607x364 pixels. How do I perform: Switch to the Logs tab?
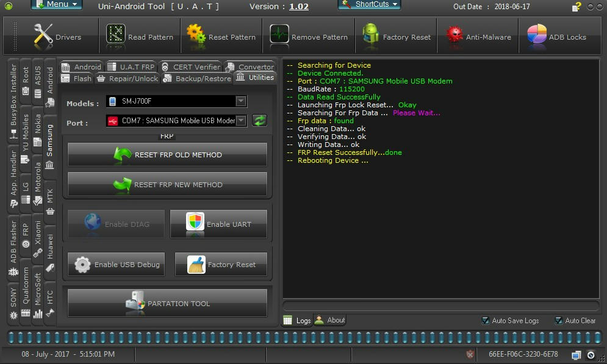(297, 320)
